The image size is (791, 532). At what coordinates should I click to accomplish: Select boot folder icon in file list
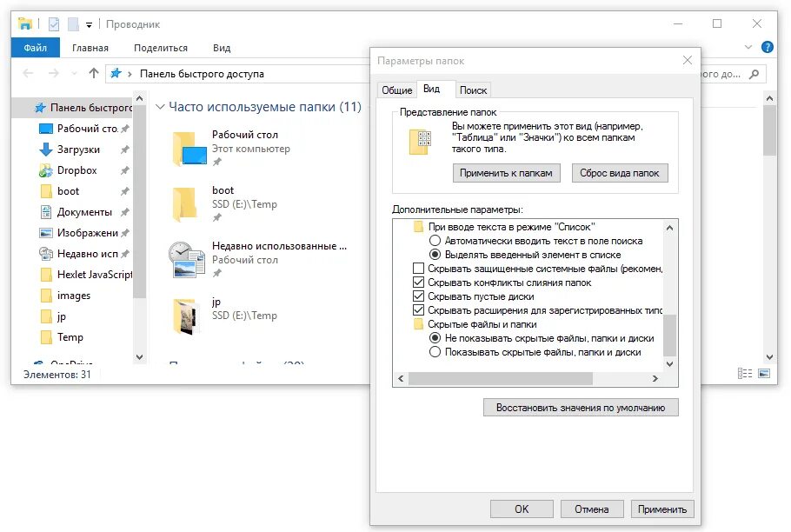click(185, 203)
